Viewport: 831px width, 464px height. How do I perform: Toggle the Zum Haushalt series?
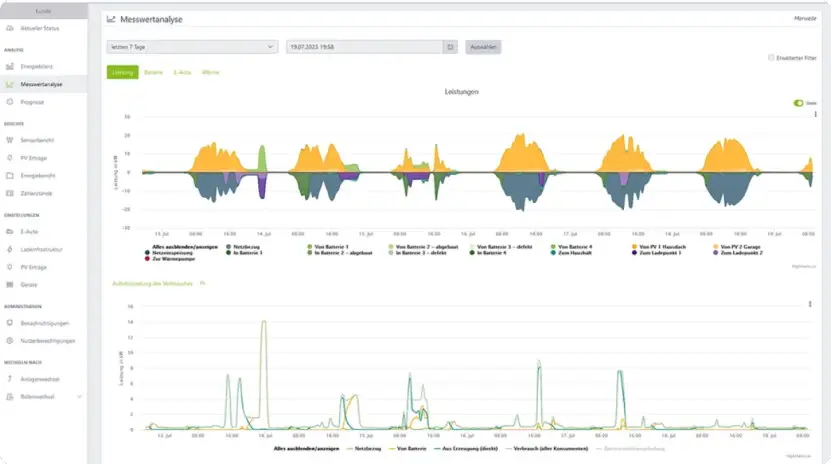click(x=571, y=253)
